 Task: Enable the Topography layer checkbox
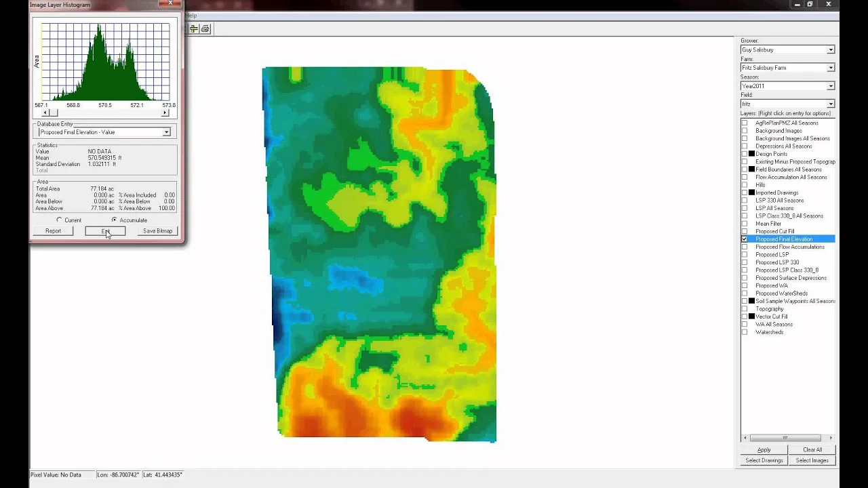745,309
